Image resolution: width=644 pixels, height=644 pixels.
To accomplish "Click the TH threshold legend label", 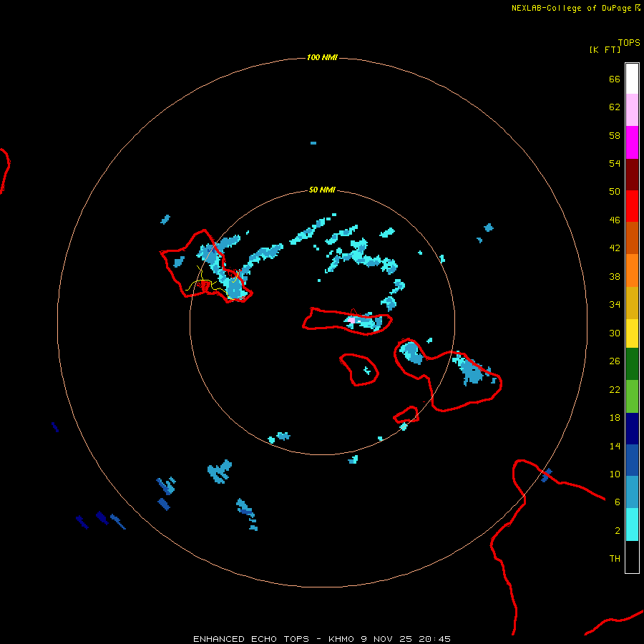I will [x=615, y=559].
